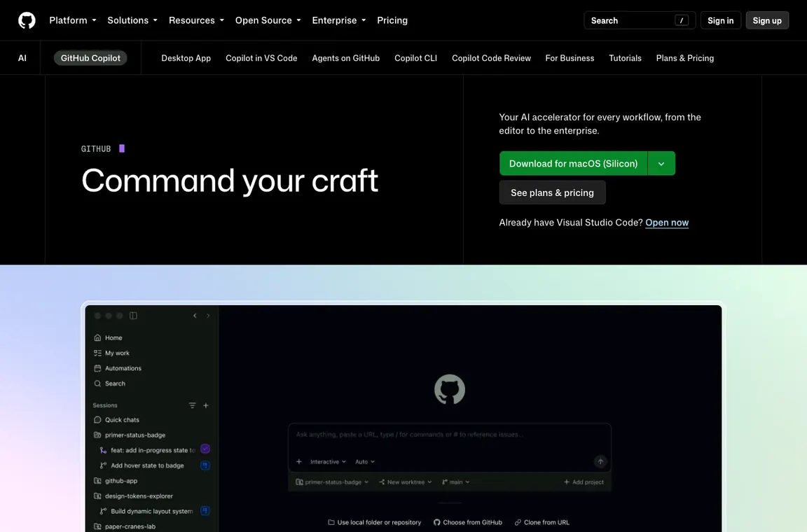Viewport: 807px width, 532px height.
Task: Switch to Copilot in VS Code tab
Action: pos(261,58)
